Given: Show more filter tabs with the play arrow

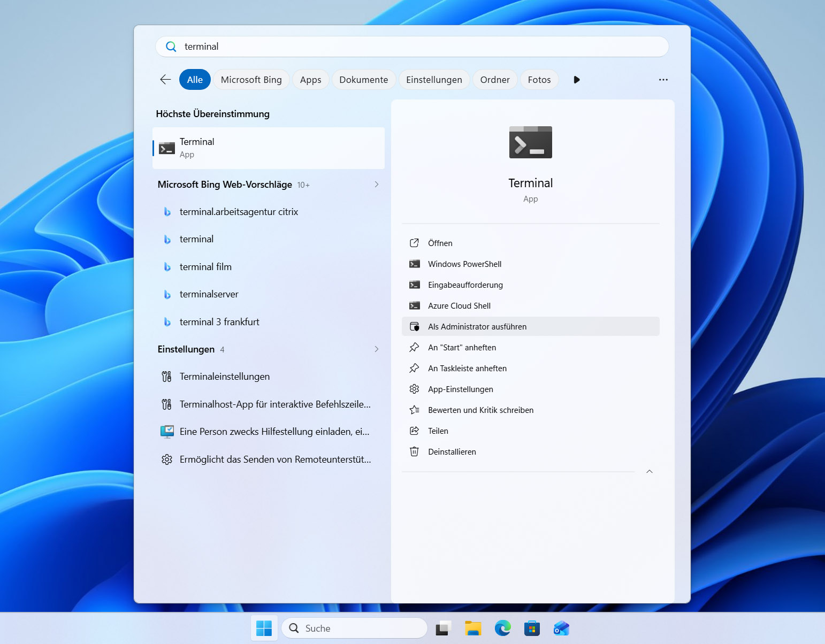Looking at the screenshot, I should tap(576, 80).
